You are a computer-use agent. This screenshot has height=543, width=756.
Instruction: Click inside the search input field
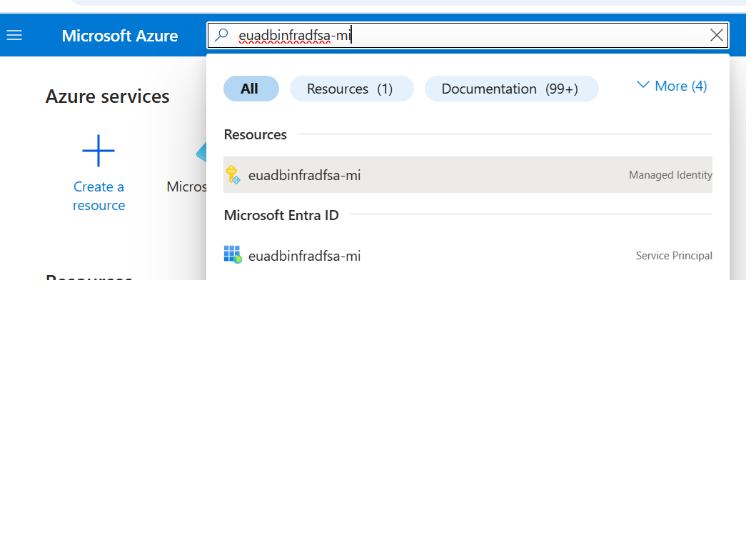click(x=428, y=35)
